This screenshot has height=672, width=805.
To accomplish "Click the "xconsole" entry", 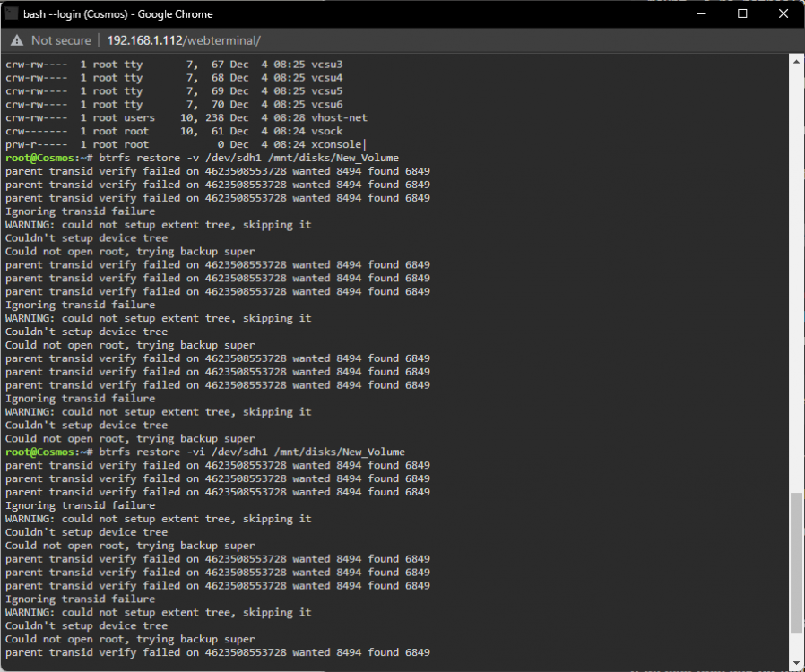I will point(336,144).
